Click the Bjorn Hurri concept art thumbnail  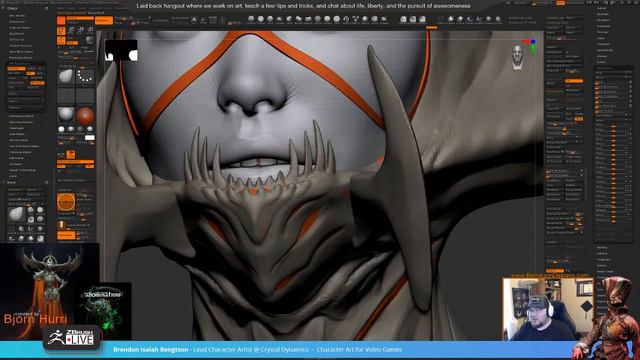coord(49,291)
